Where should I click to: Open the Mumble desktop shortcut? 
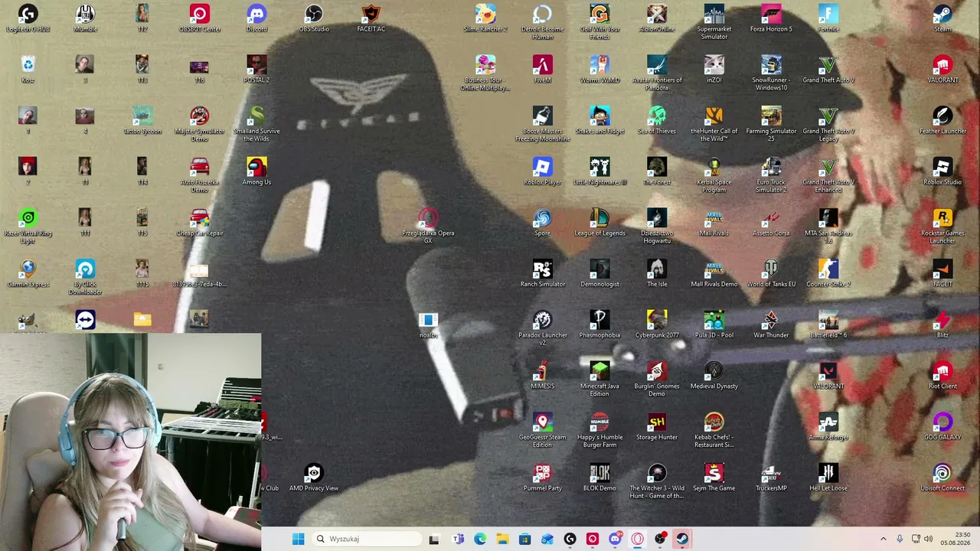tap(85, 18)
